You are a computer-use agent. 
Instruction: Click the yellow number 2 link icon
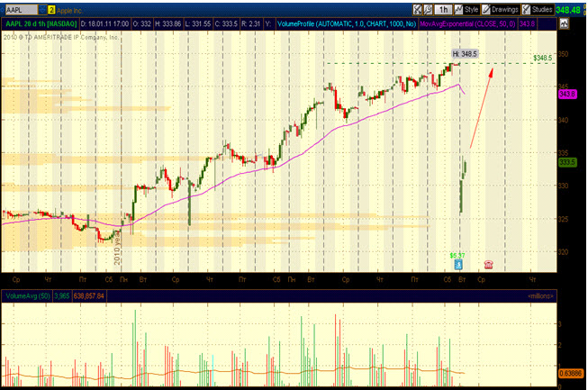coord(51,10)
